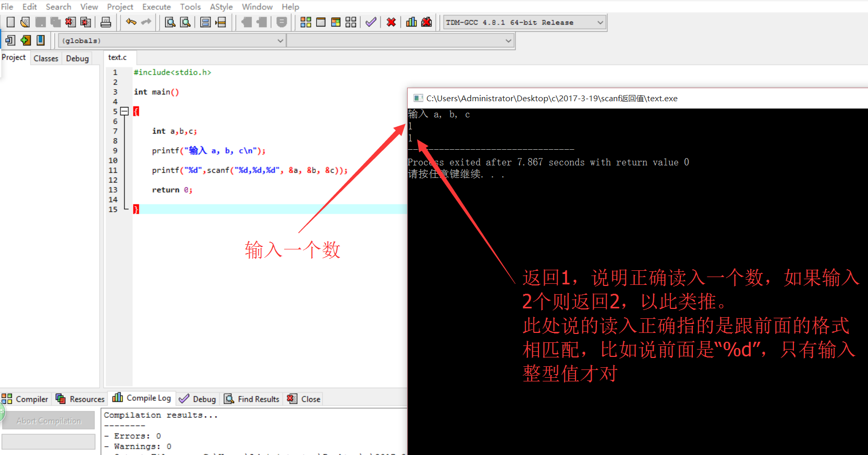Compile the program

[306, 22]
